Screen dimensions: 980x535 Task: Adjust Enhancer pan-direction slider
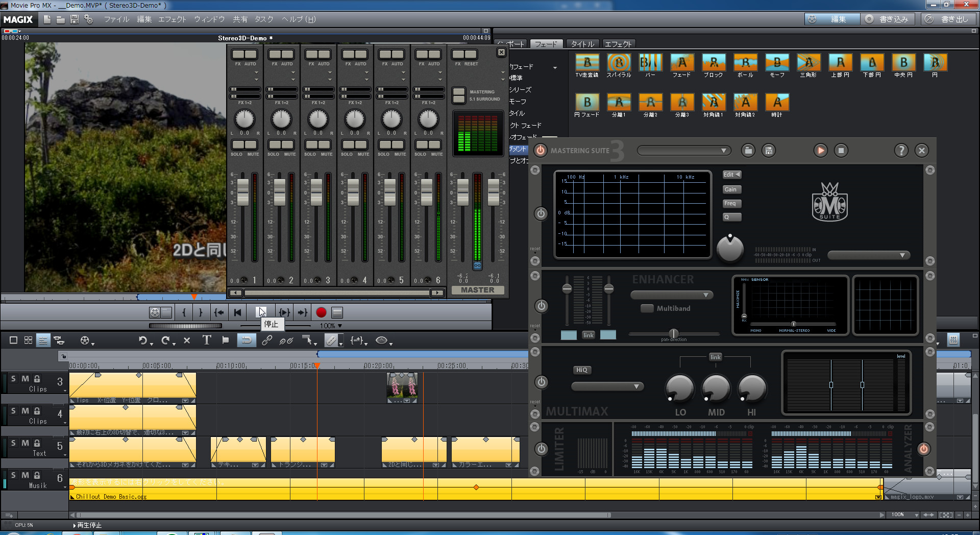[x=674, y=333]
